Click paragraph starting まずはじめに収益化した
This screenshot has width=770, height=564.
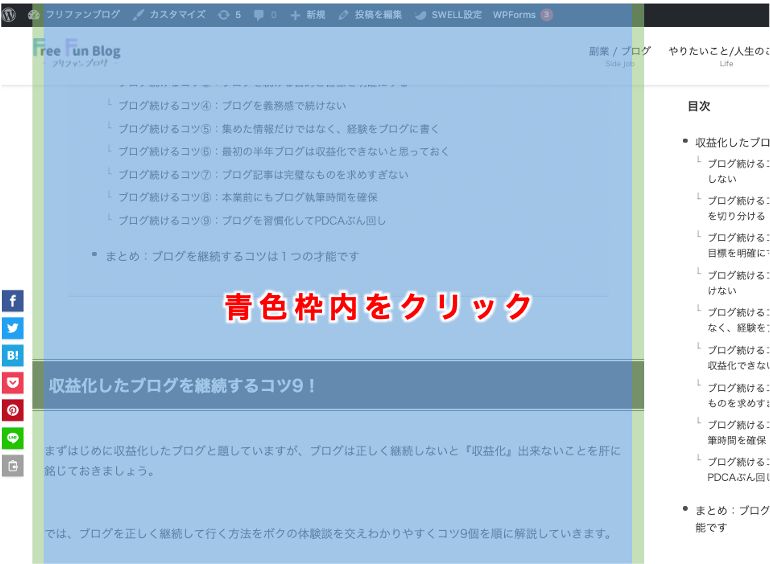click(x=332, y=460)
